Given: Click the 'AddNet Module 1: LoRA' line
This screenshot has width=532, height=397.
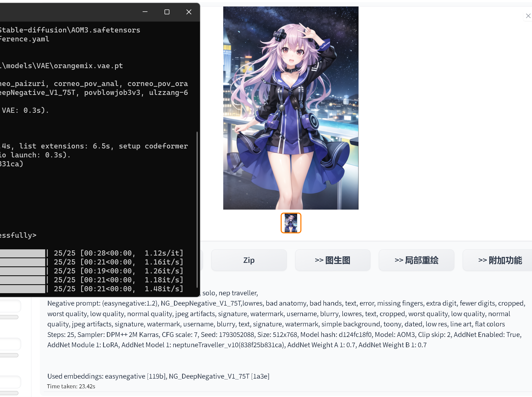Looking at the screenshot, I should coord(237,345).
